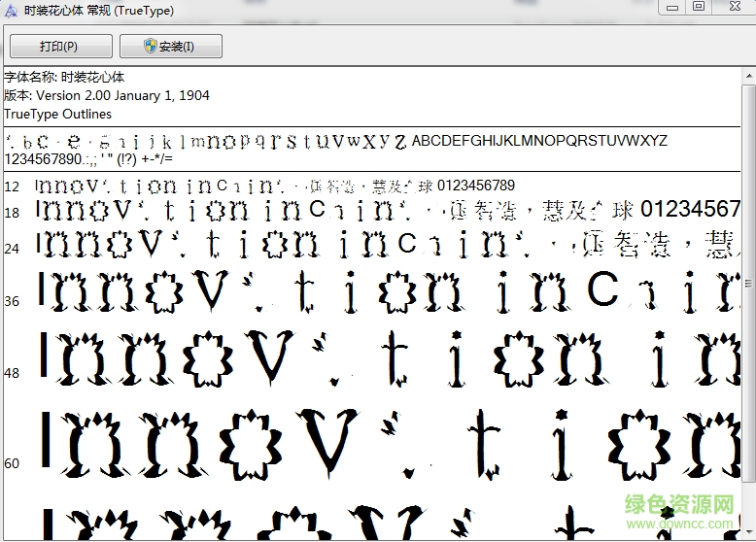Click the size label '60'
The width and height of the screenshot is (756, 542).
tap(12, 463)
